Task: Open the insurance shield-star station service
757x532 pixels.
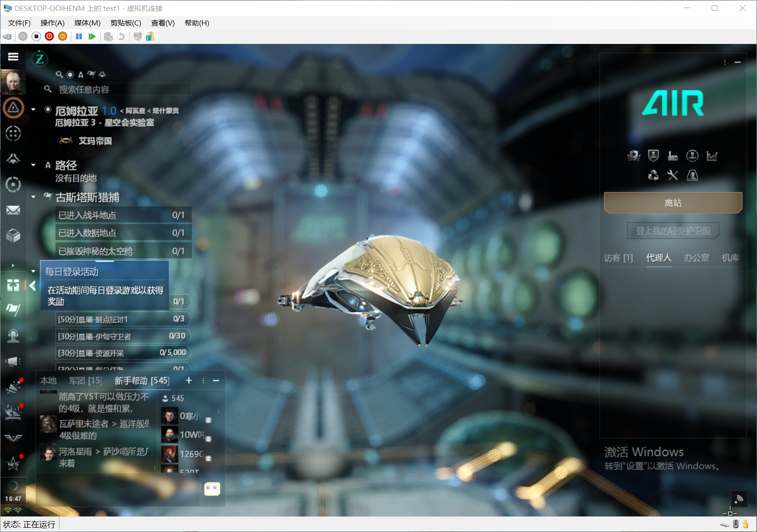Action: pos(634,155)
